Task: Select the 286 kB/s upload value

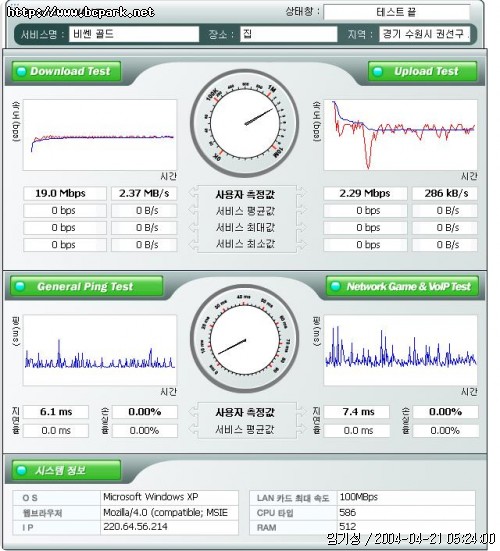Action: tap(445, 193)
